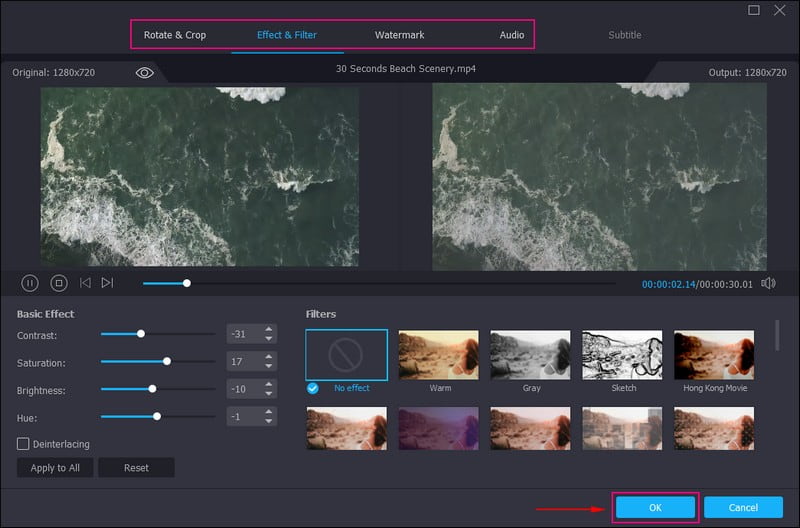
Task: Switch to the Watermark tab
Action: click(x=399, y=35)
